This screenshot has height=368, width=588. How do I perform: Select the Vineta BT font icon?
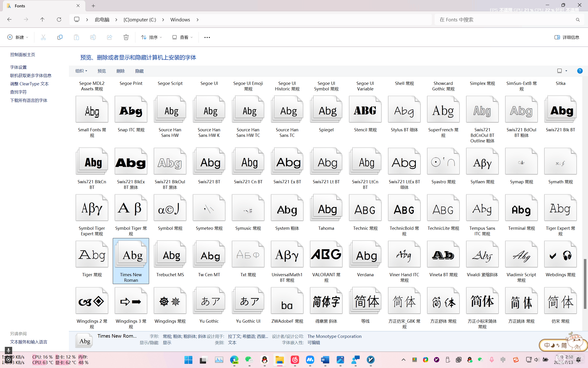[443, 254]
